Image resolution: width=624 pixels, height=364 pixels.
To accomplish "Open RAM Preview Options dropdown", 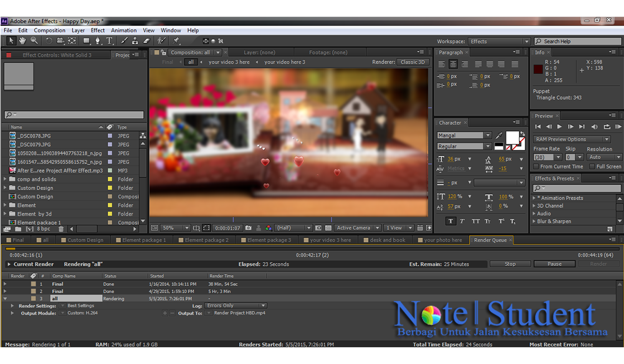I will coord(572,139).
